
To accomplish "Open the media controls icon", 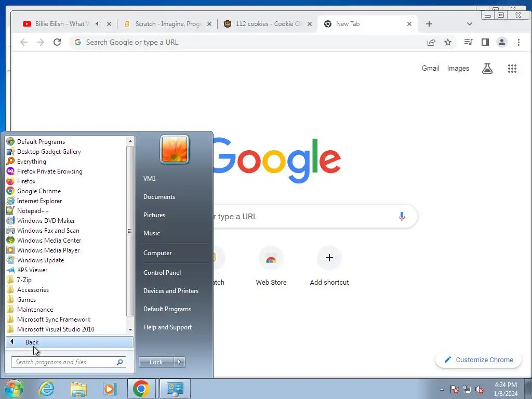I will point(469,42).
